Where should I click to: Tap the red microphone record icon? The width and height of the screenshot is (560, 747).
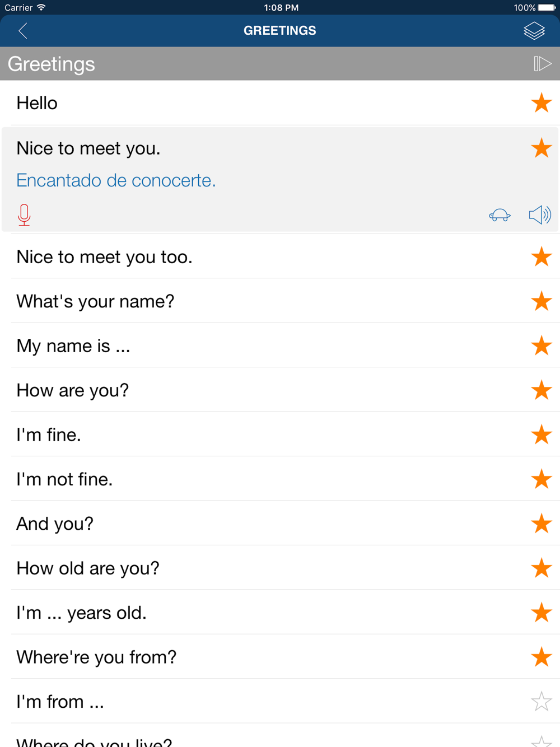click(24, 215)
